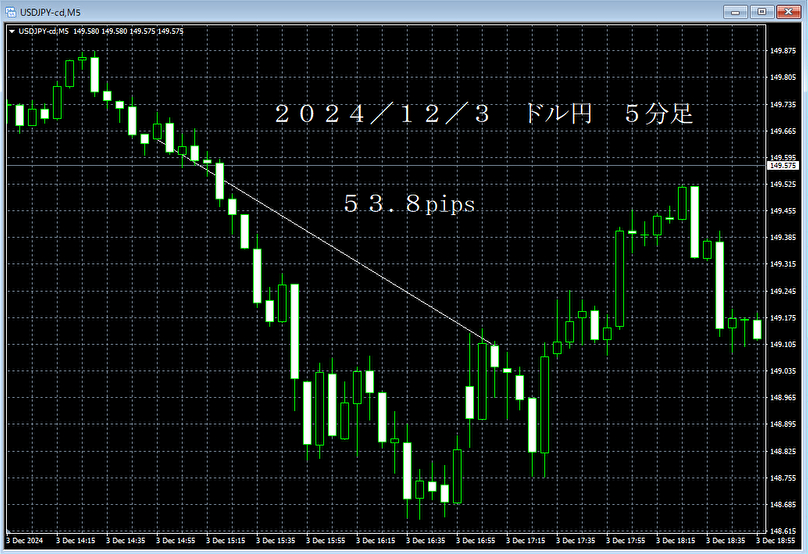The image size is (808, 554).
Task: Click the 149.525 price scale label
Action: coord(783,184)
